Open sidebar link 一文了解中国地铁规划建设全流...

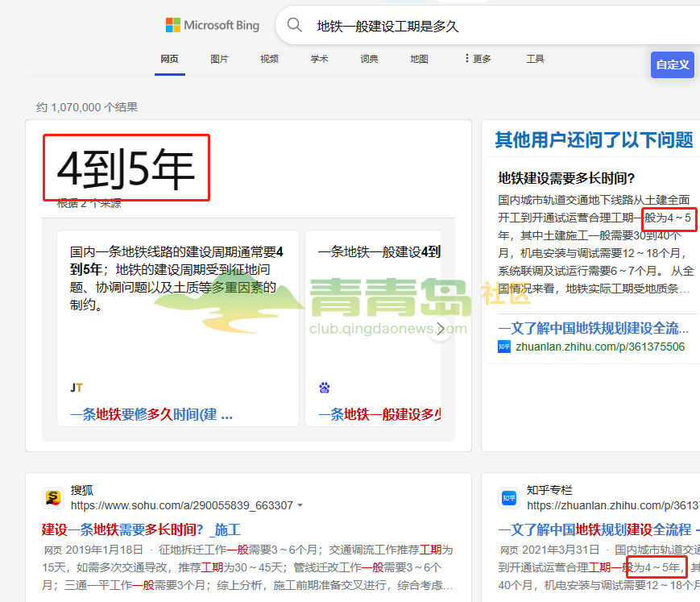[594, 328]
